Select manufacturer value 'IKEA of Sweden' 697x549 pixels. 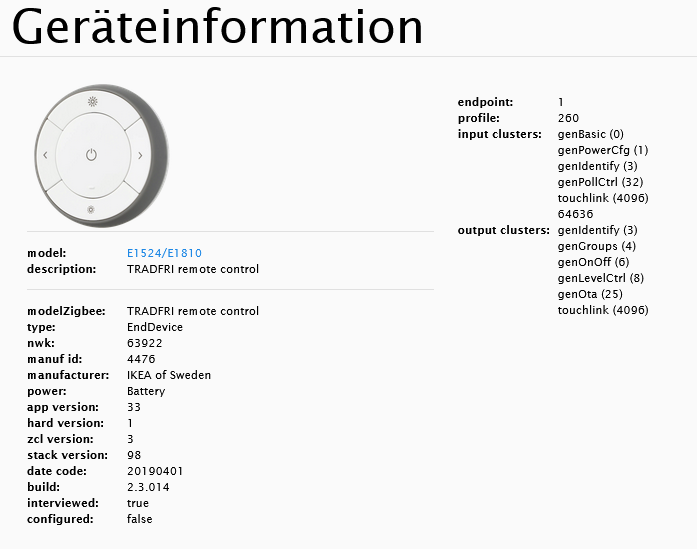(169, 375)
